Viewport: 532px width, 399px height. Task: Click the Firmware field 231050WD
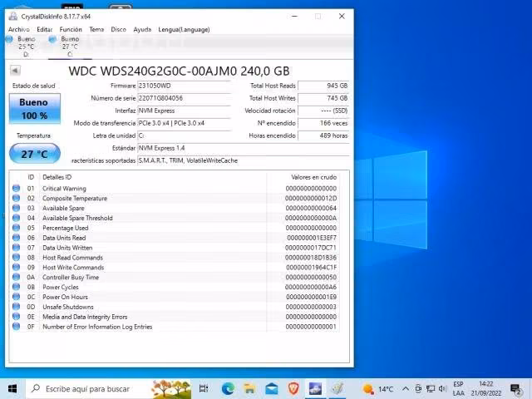pos(185,86)
